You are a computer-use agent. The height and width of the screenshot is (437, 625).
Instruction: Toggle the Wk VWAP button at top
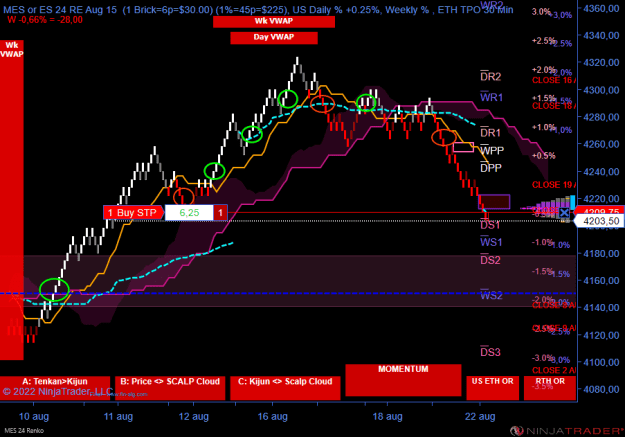pos(274,22)
